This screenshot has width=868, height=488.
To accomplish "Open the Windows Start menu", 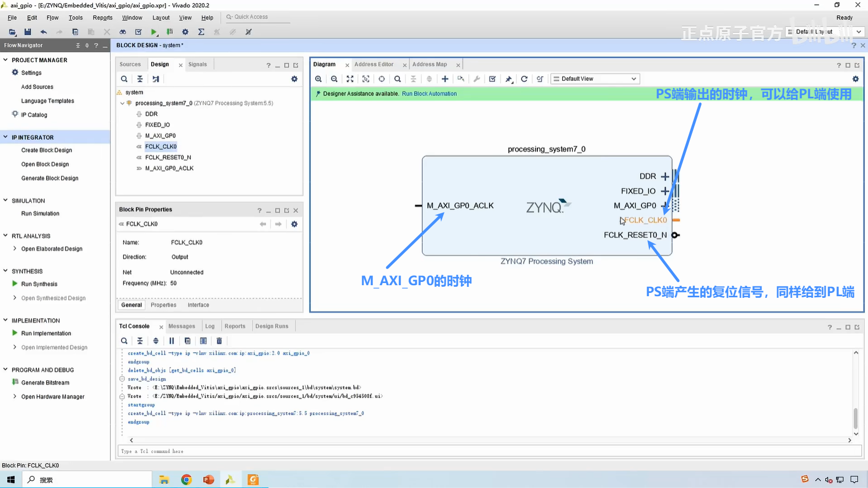I will [x=11, y=480].
